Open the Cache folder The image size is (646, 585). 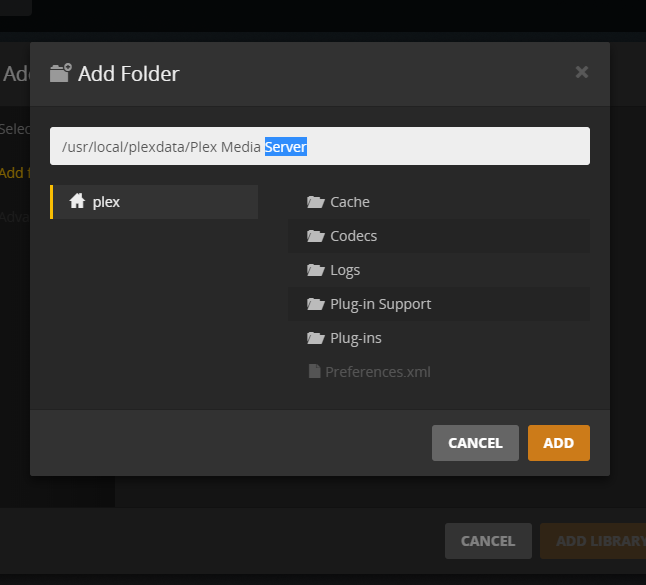(350, 202)
